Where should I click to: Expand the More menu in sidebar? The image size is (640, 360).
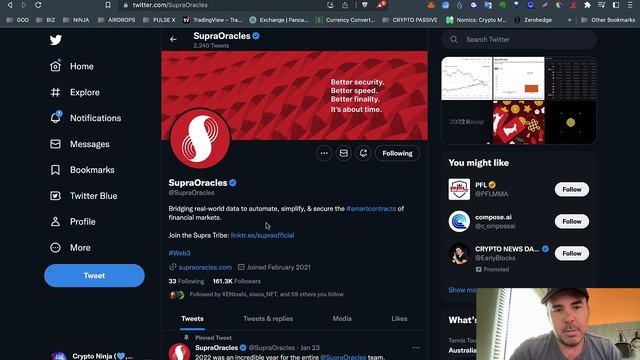[x=70, y=247]
